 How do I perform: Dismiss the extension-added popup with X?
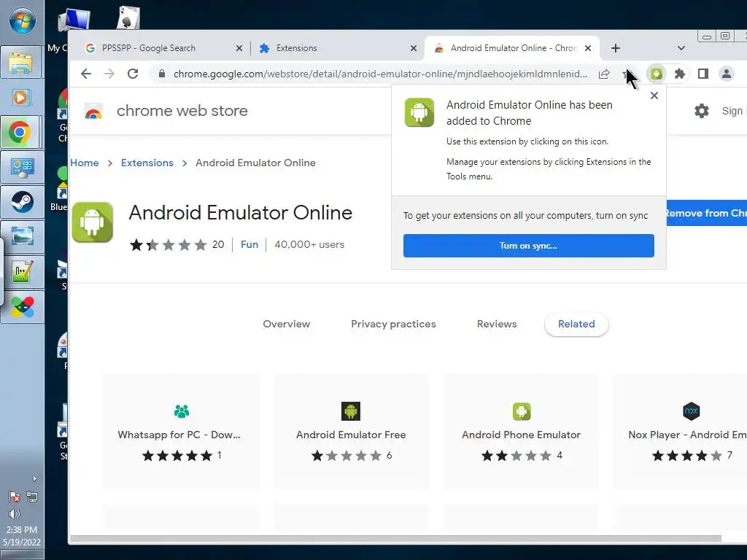pyautogui.click(x=654, y=96)
